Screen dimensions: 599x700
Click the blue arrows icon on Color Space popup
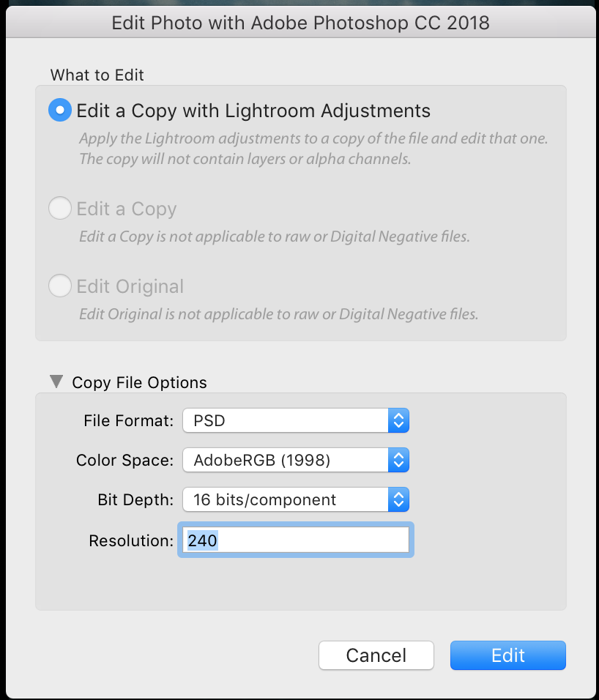pyautogui.click(x=400, y=460)
